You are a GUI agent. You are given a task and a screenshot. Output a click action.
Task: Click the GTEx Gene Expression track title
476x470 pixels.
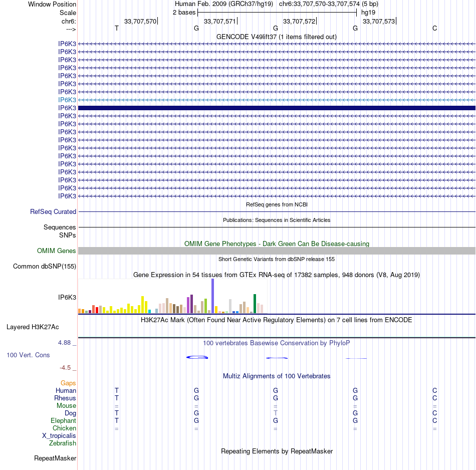coord(277,275)
